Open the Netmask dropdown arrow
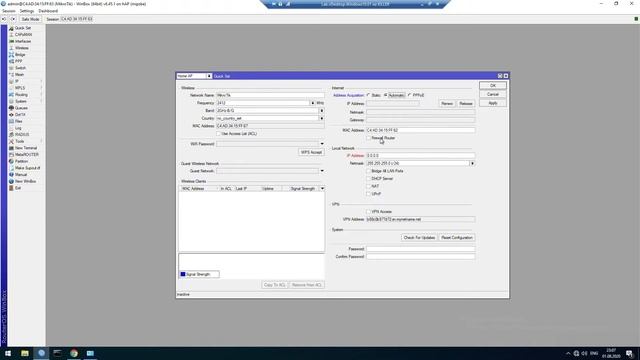The height and width of the screenshot is (360, 640). 472,163
